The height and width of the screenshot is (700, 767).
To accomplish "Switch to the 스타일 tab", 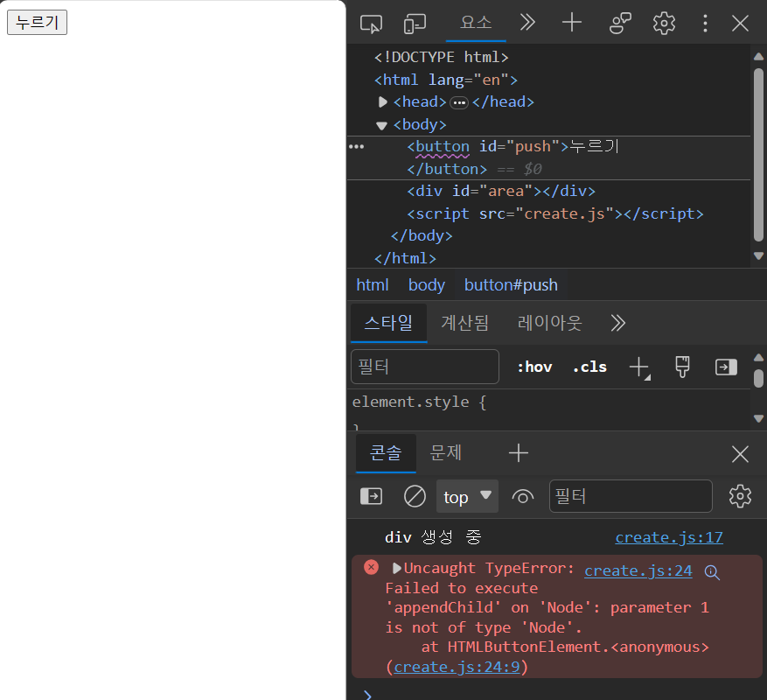I will coord(388,323).
